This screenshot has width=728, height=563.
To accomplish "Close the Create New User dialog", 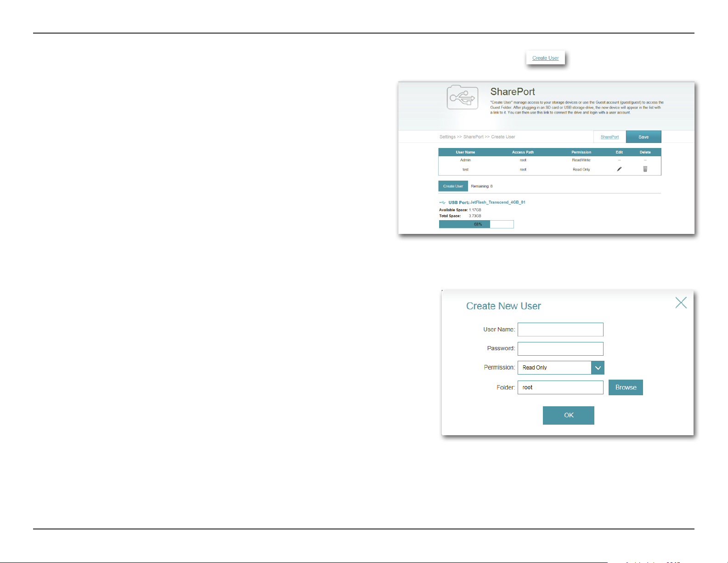I will pos(681,302).
